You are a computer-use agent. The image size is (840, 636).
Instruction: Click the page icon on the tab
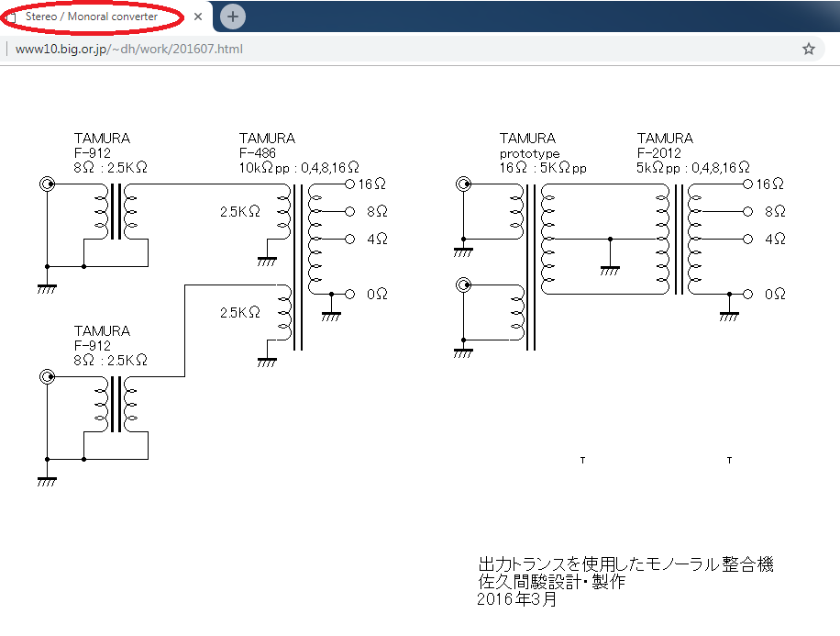(x=11, y=17)
